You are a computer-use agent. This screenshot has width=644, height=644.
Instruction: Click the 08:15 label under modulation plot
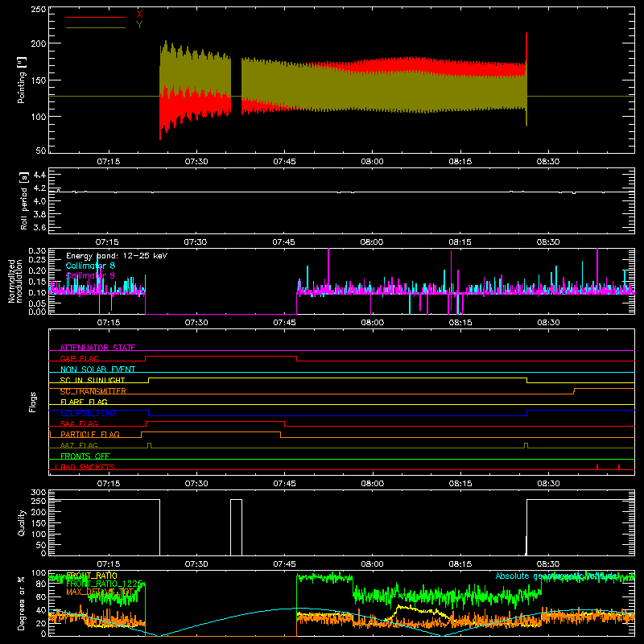[x=460, y=323]
